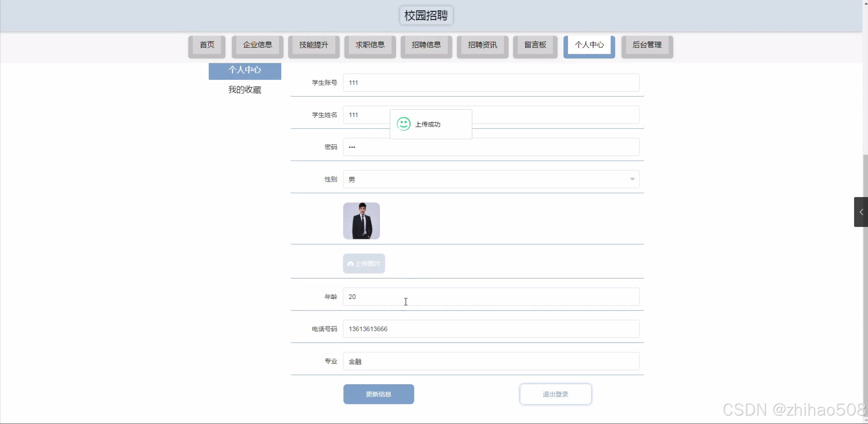Click the green smiley success icon
The image size is (868, 424).
point(403,124)
